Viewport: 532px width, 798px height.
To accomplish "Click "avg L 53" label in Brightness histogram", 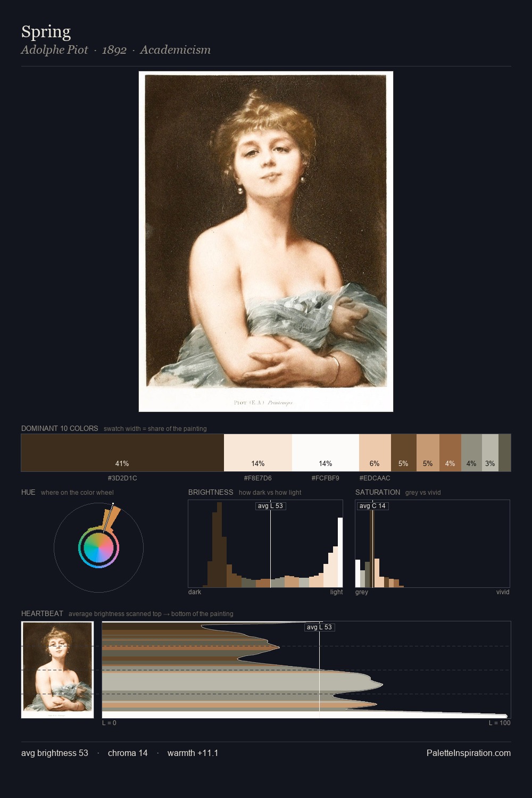I will 270,506.
